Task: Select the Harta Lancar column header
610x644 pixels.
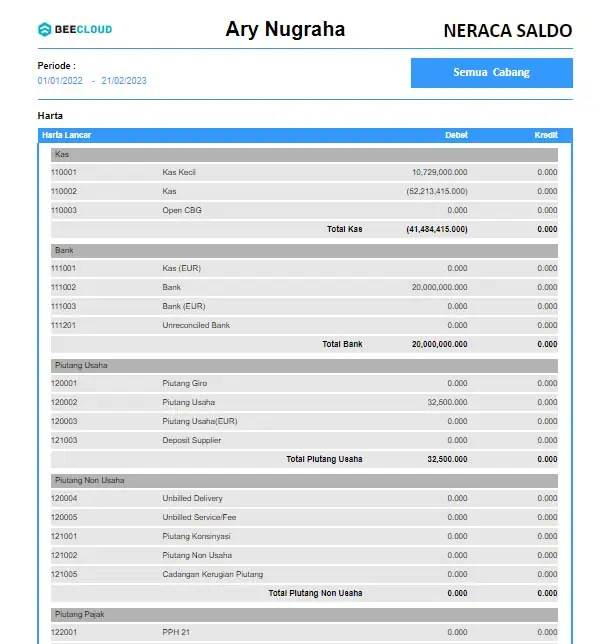Action: click(x=67, y=135)
